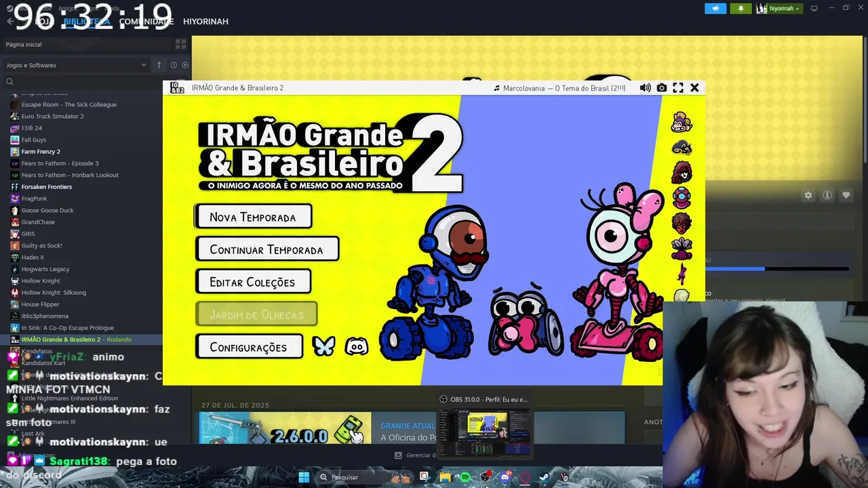This screenshot has height=488, width=868.
Task: Take a screenshot with the camera icon
Action: [x=662, y=88]
